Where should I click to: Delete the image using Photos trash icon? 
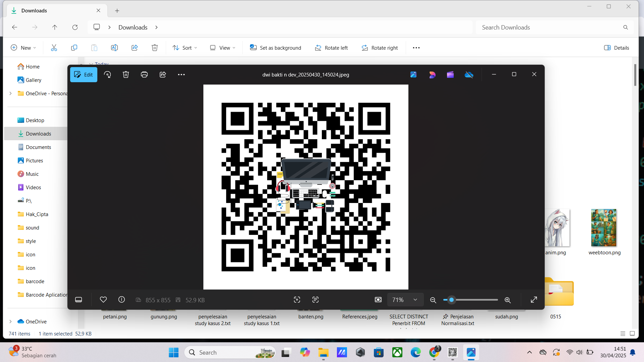coord(126,74)
